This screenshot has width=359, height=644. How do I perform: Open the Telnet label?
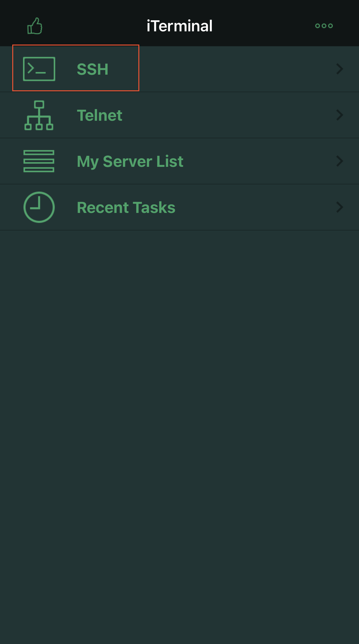99,115
